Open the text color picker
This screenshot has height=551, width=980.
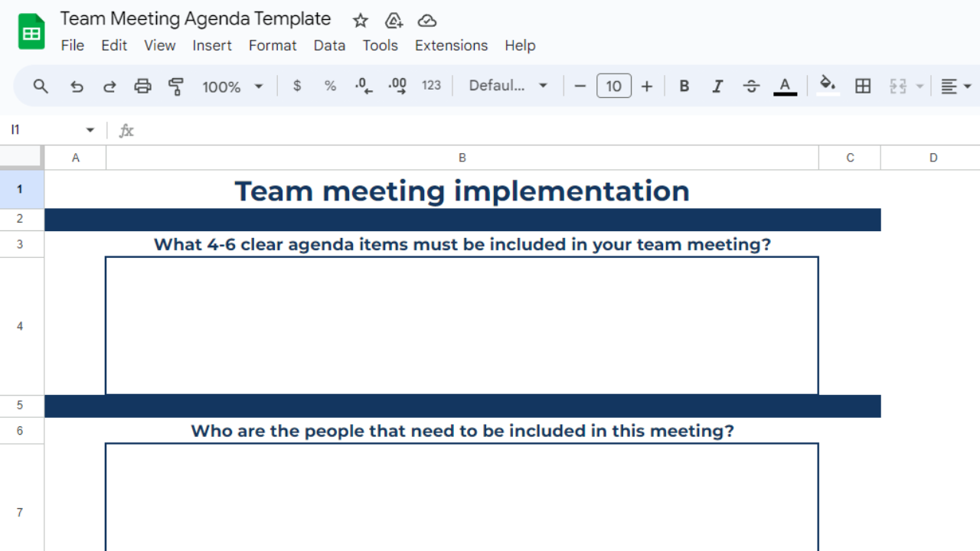tap(785, 86)
